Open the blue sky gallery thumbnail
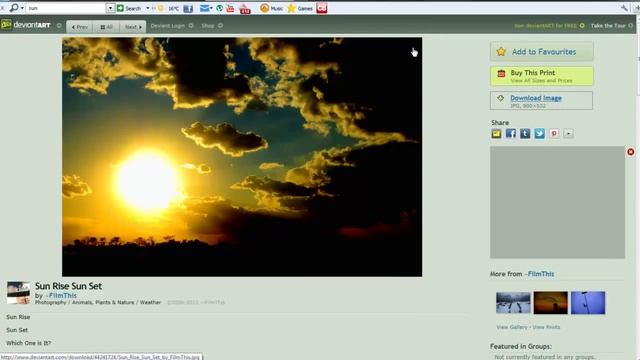Viewport: 640px width, 360px height. [588, 303]
